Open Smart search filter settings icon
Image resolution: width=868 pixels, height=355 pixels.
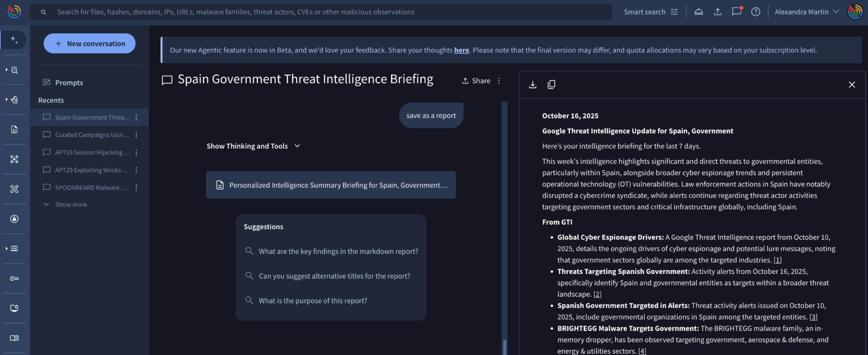674,12
